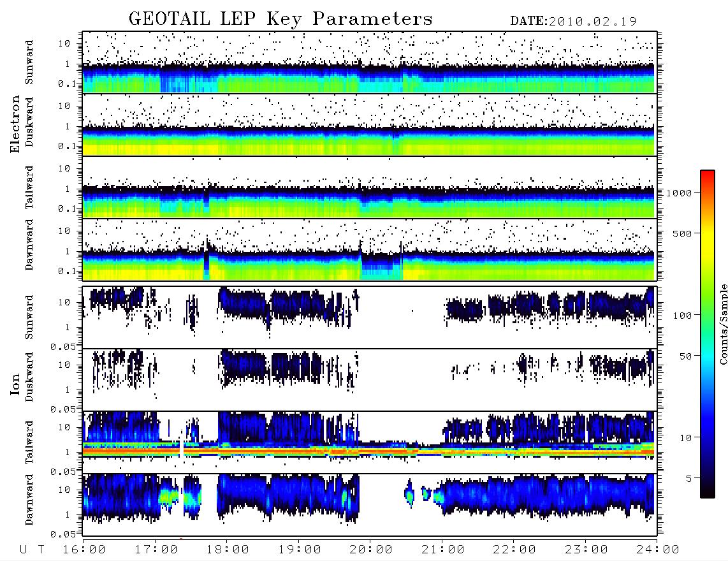Image resolution: width=728 pixels, height=561 pixels.
Task: Select the Electron "Dawnward" panel label
Action: coord(29,245)
